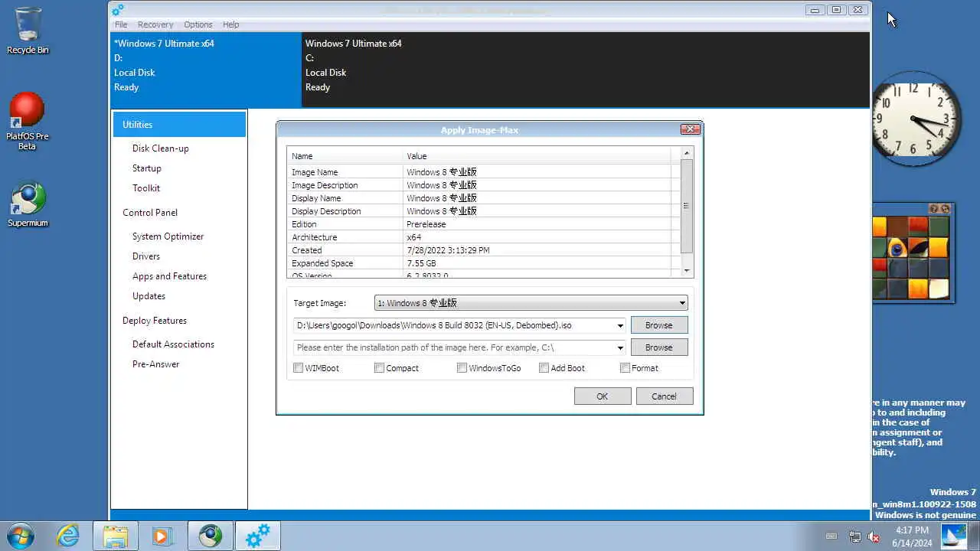Viewport: 980px width, 551px height.
Task: Open the Startup sidebar item
Action: pyautogui.click(x=146, y=168)
